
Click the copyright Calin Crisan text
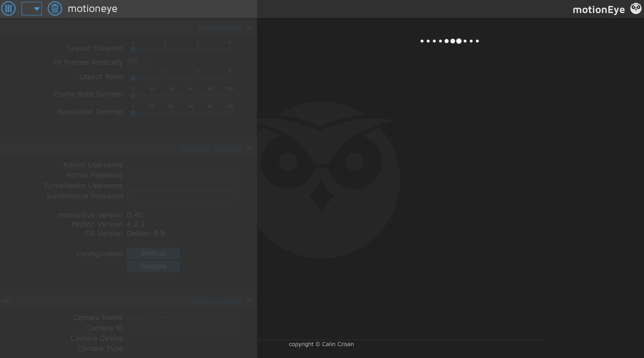pos(321,344)
